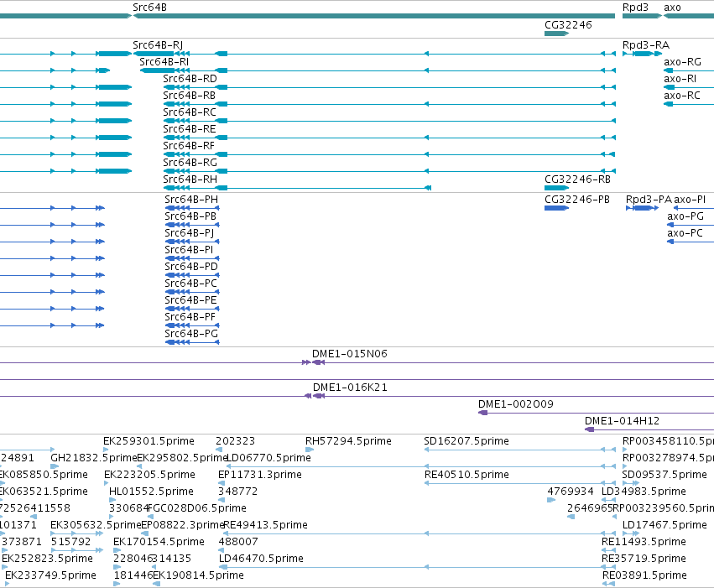The width and height of the screenshot is (714, 588).
Task: Click the axo-RG transcript
Action: point(682,62)
